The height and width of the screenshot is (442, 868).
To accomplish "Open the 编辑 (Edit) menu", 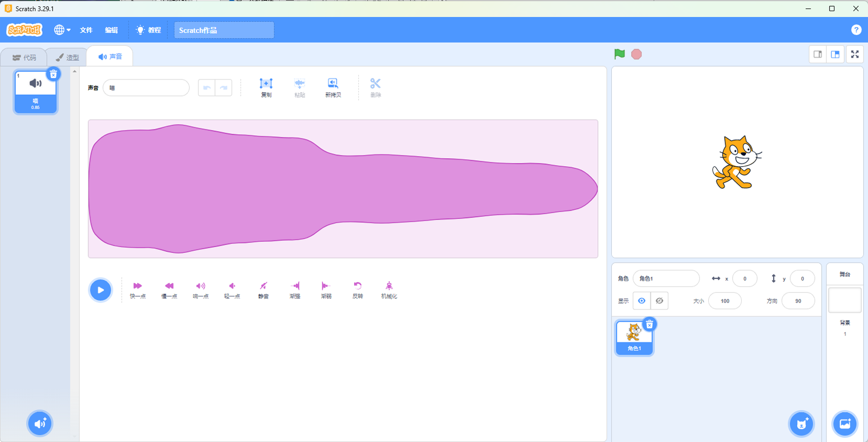I will 111,30.
